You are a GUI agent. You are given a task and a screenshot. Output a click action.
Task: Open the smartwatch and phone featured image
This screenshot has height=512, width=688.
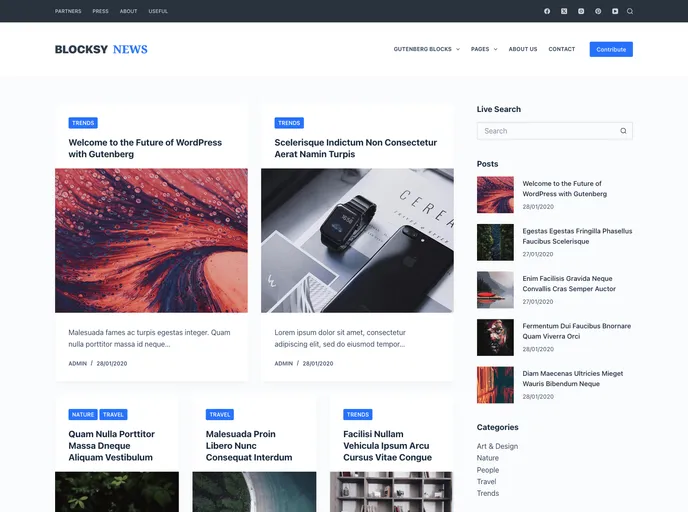point(357,240)
